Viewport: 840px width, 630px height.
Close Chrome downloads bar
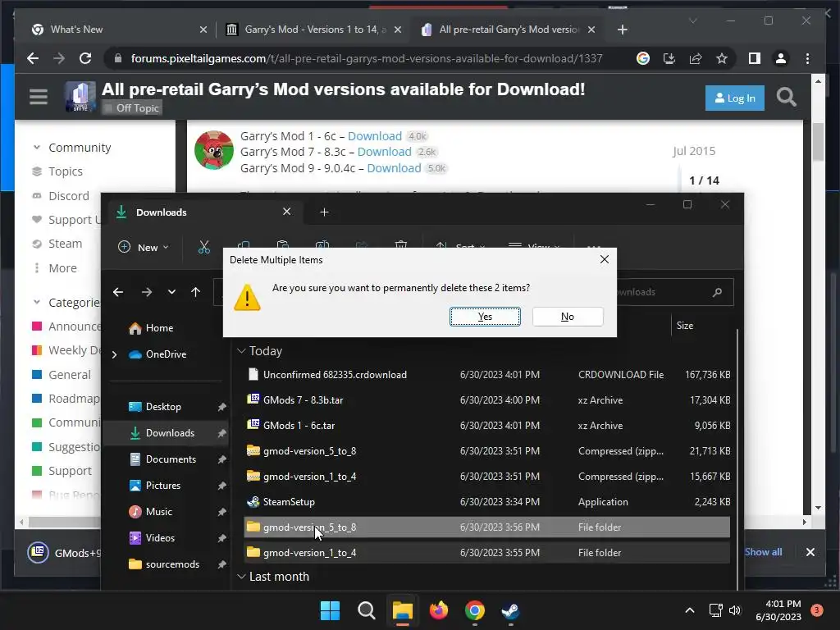(810, 552)
